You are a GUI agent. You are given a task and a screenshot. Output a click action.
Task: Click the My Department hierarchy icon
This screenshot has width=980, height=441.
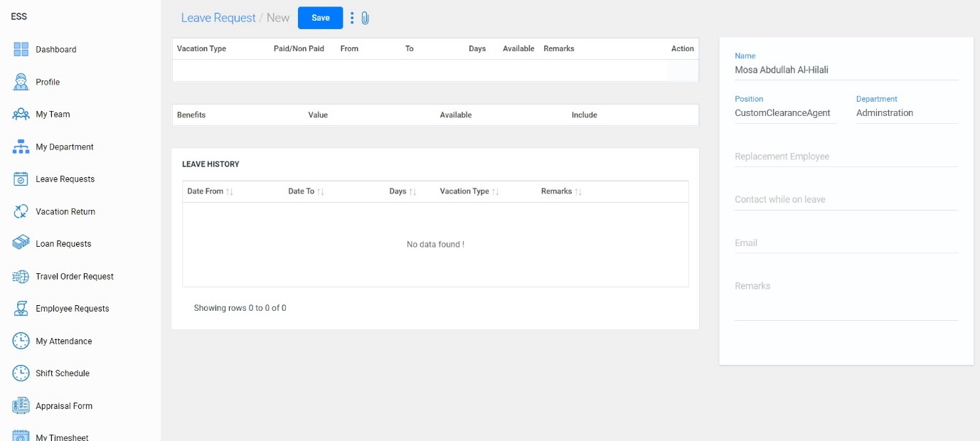[x=21, y=147]
